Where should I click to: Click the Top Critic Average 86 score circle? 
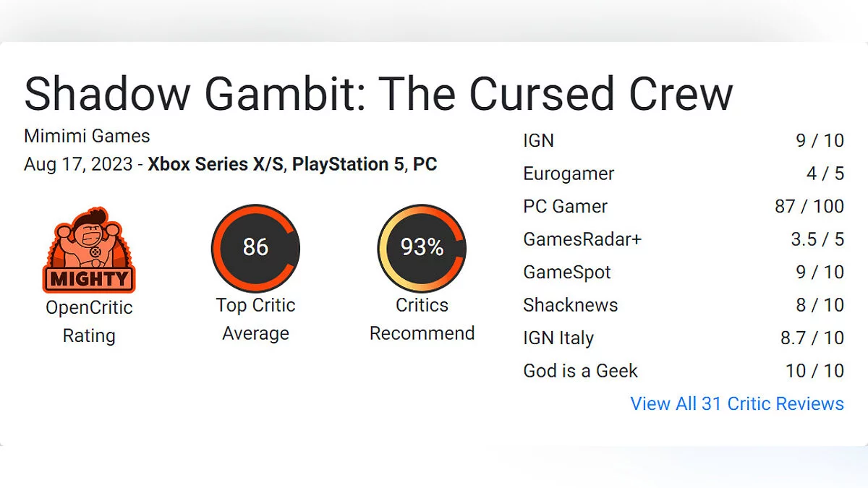(x=255, y=247)
